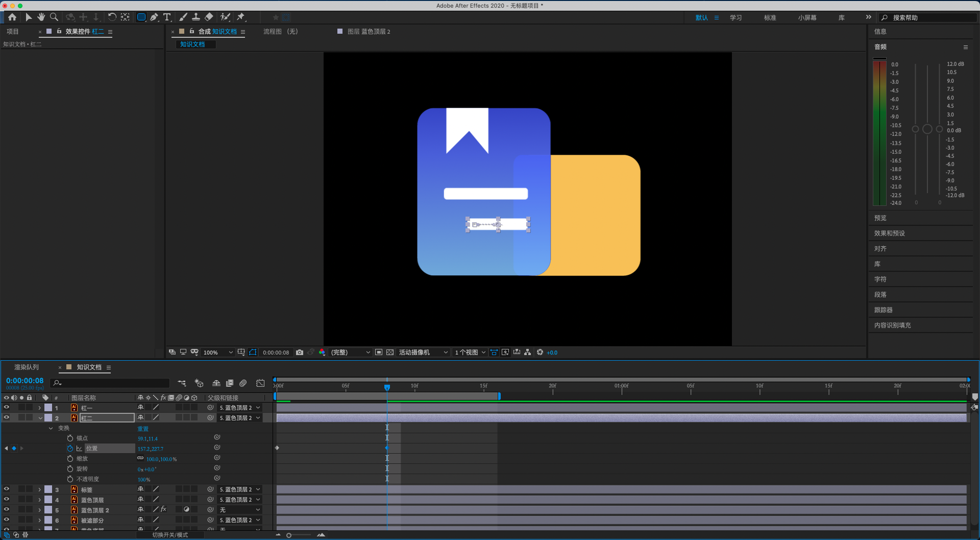Select the Eraser tool
980x540 pixels.
pyautogui.click(x=209, y=17)
